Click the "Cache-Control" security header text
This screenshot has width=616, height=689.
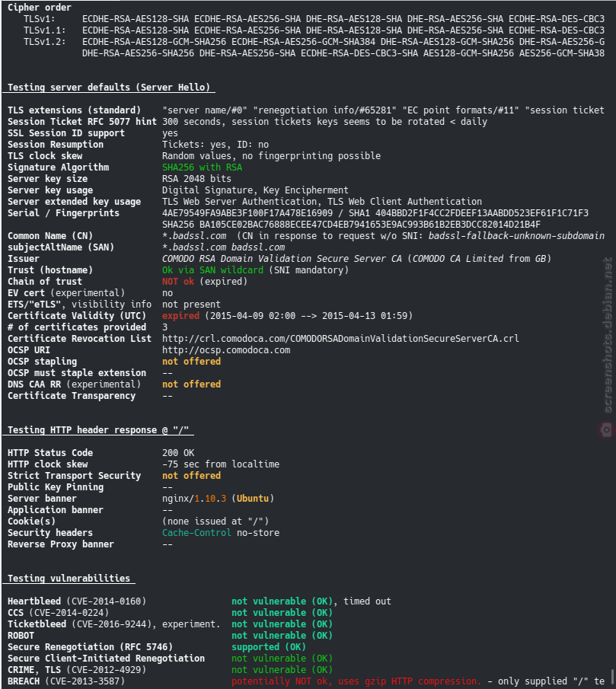coord(197,533)
